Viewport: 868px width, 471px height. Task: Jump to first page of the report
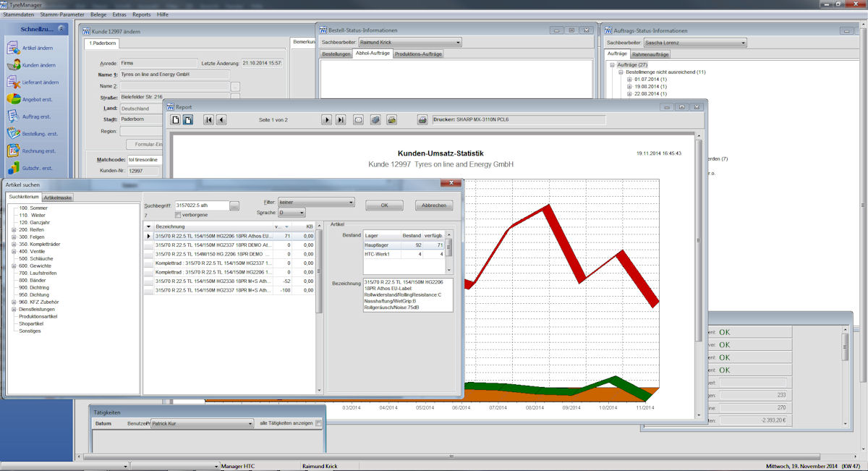point(208,120)
